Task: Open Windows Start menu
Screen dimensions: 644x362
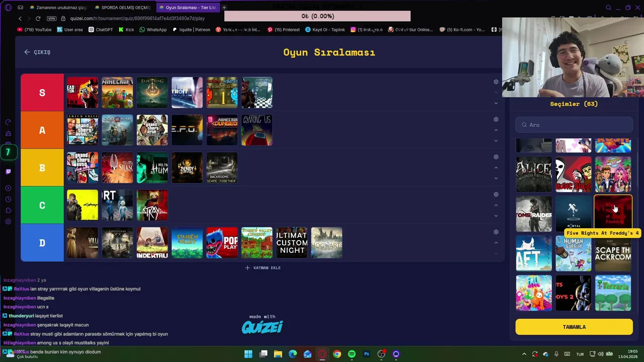Action: point(249,354)
